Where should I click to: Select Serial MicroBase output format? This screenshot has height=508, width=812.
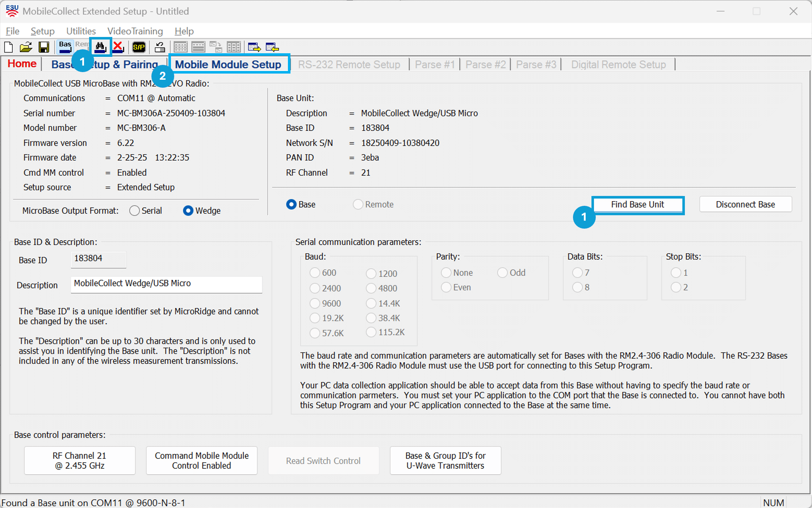134,211
